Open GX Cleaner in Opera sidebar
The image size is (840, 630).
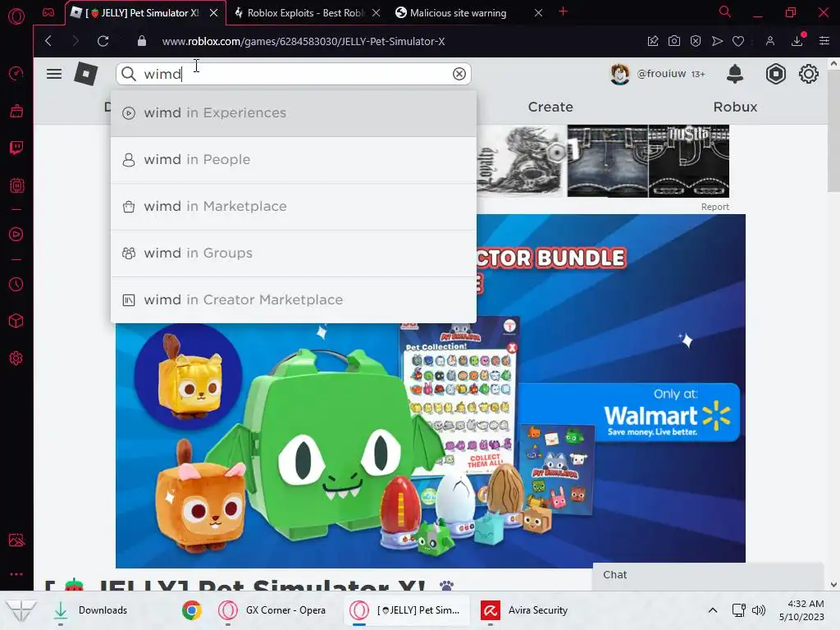16,111
